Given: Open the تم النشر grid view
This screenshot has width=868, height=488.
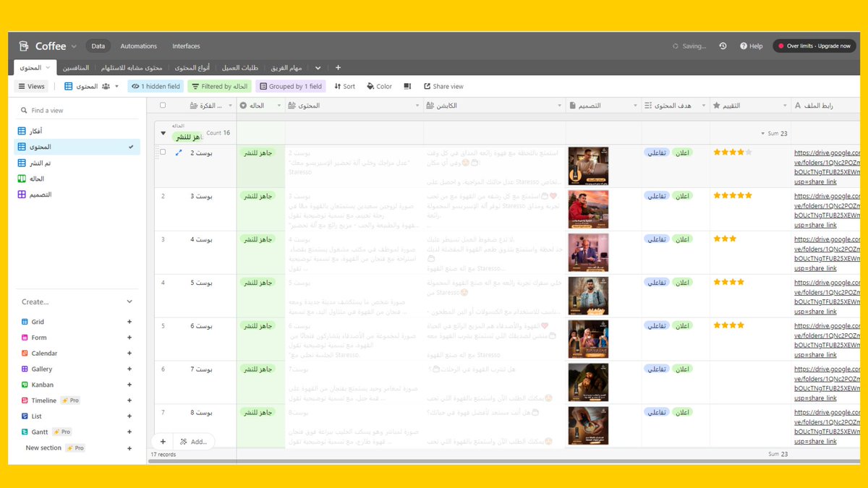Looking at the screenshot, I should coord(77,163).
